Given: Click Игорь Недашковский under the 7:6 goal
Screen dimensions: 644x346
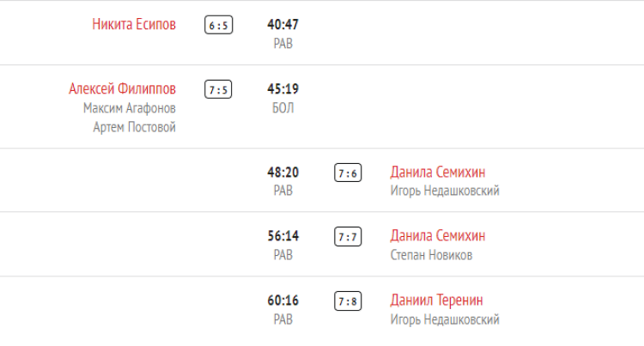Looking at the screenshot, I should coord(445,191).
